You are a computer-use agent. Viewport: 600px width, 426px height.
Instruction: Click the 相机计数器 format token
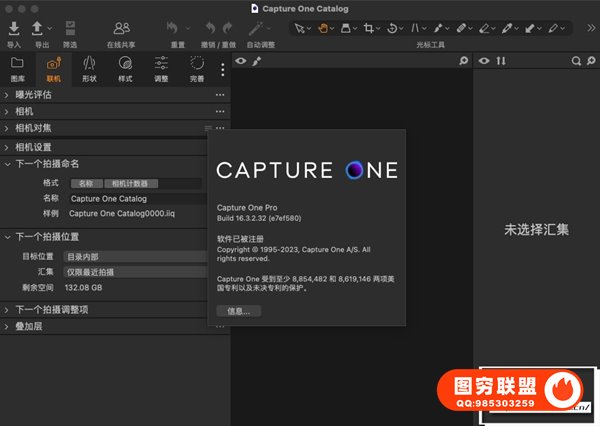[130, 184]
